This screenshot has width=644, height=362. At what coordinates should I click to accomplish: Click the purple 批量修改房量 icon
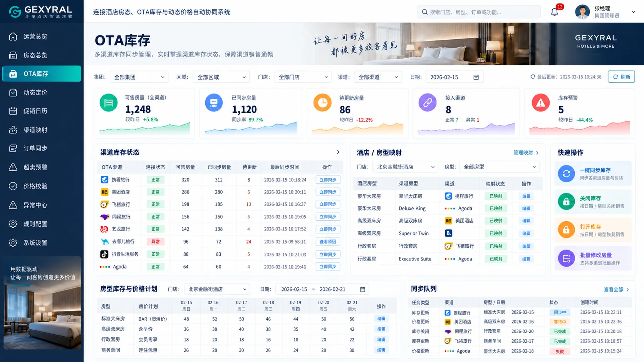pos(566,259)
